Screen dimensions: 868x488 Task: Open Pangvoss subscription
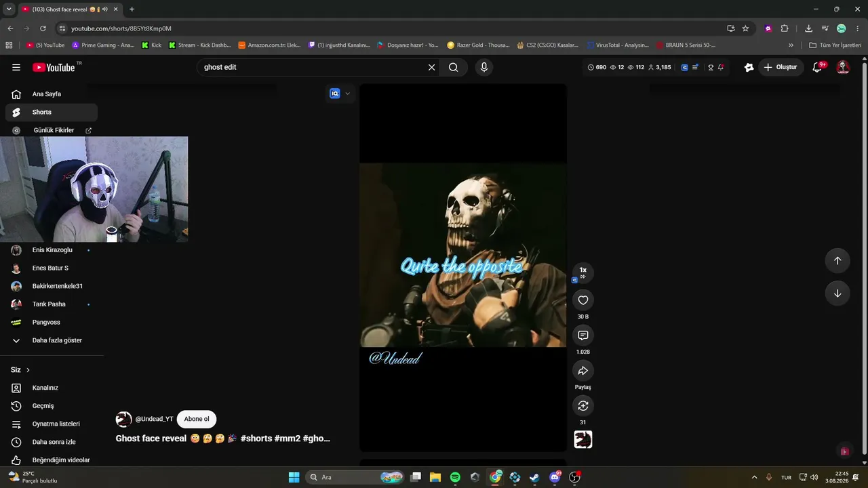(52, 323)
